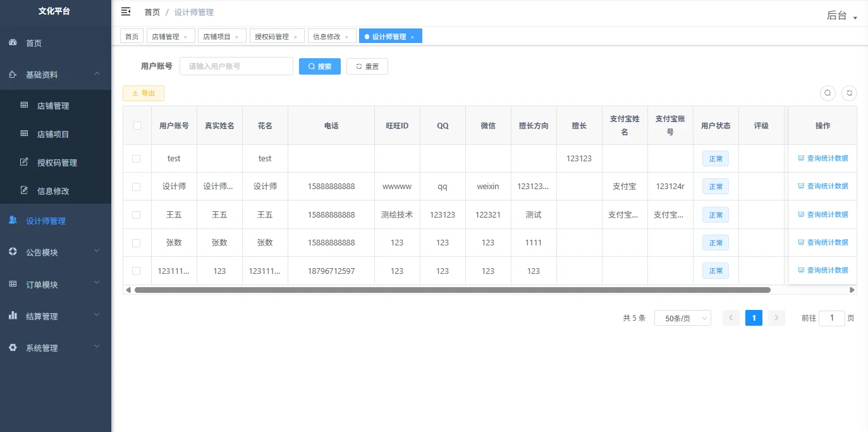Switch to the 店铺项目 tab
The width and height of the screenshot is (868, 432).
click(x=217, y=35)
